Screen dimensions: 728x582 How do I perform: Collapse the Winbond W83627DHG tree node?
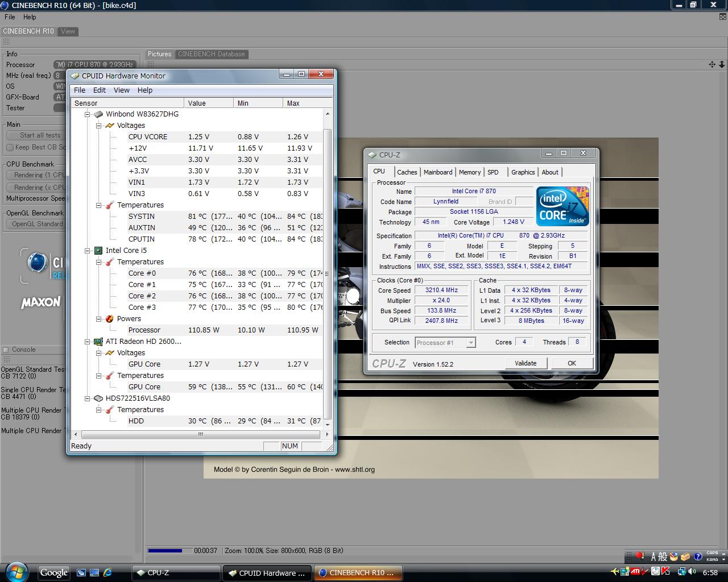(x=88, y=114)
